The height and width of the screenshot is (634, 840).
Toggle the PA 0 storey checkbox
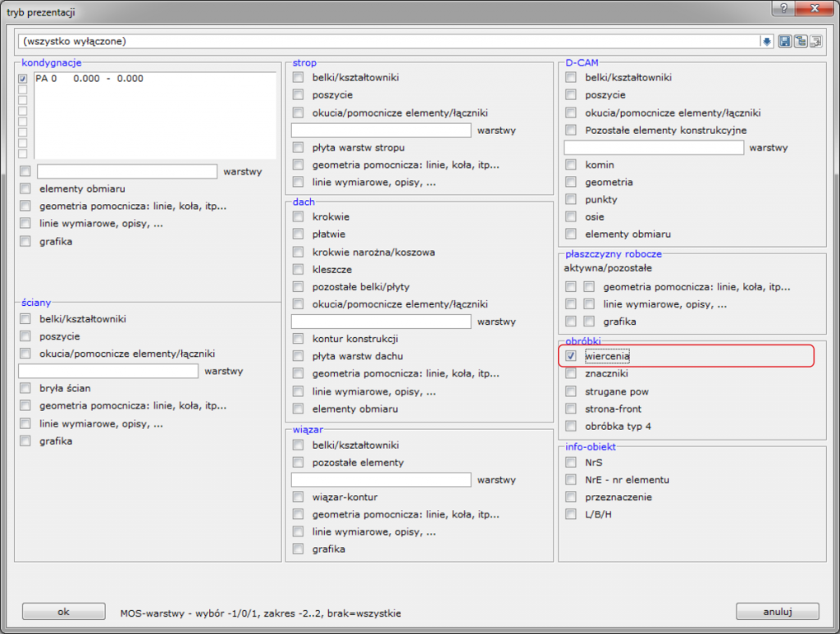tap(23, 79)
